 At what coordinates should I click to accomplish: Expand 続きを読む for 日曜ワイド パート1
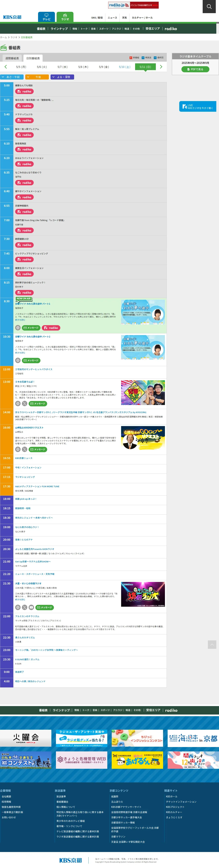pyautogui.click(x=20, y=320)
